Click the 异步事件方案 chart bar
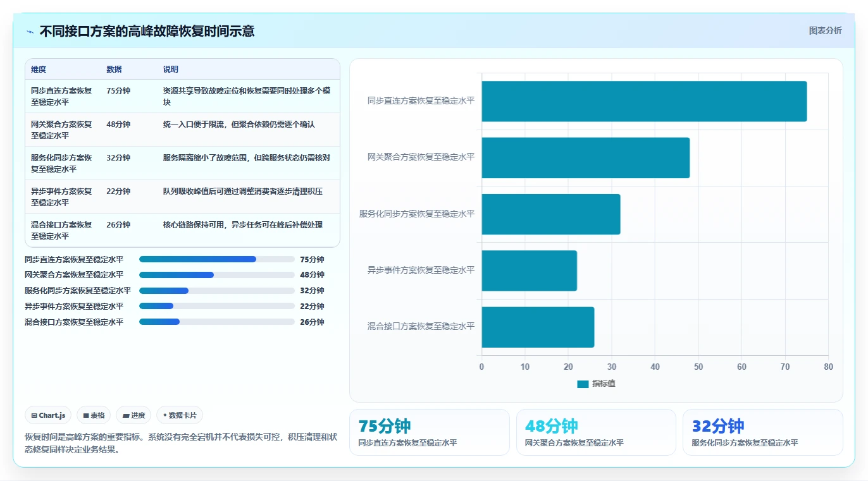This screenshot has width=868, height=481. pyautogui.click(x=530, y=271)
